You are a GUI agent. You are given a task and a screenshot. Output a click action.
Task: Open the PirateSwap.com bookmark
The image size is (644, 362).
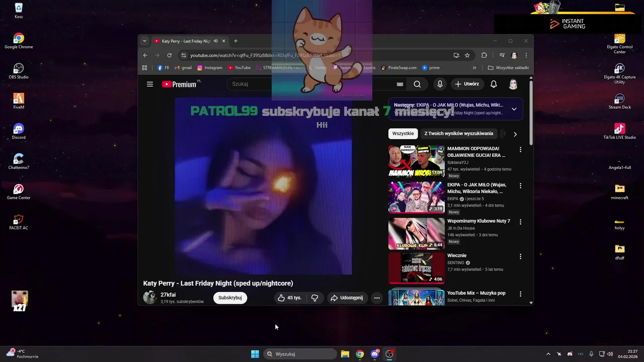pos(399,67)
